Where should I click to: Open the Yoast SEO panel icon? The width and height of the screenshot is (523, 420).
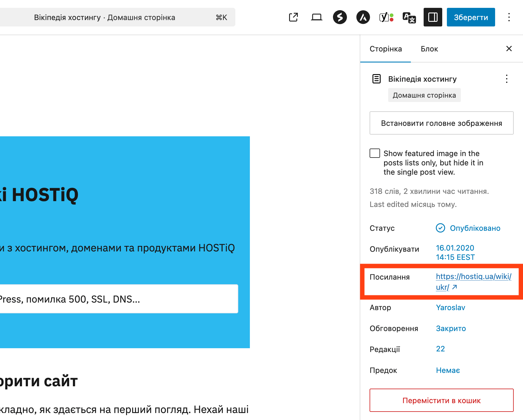[x=386, y=17]
